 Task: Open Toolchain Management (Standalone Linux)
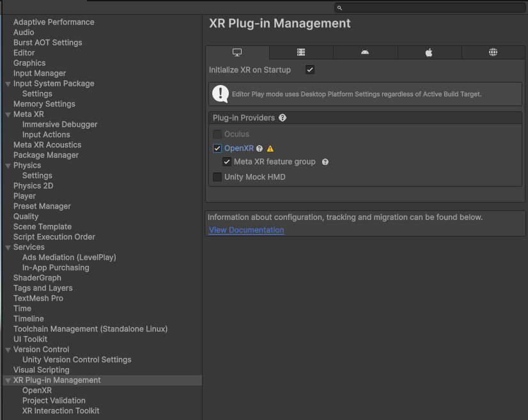[90, 329]
